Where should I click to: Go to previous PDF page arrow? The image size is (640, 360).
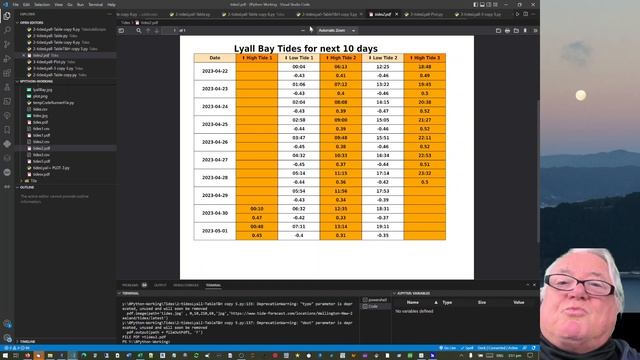point(148,30)
